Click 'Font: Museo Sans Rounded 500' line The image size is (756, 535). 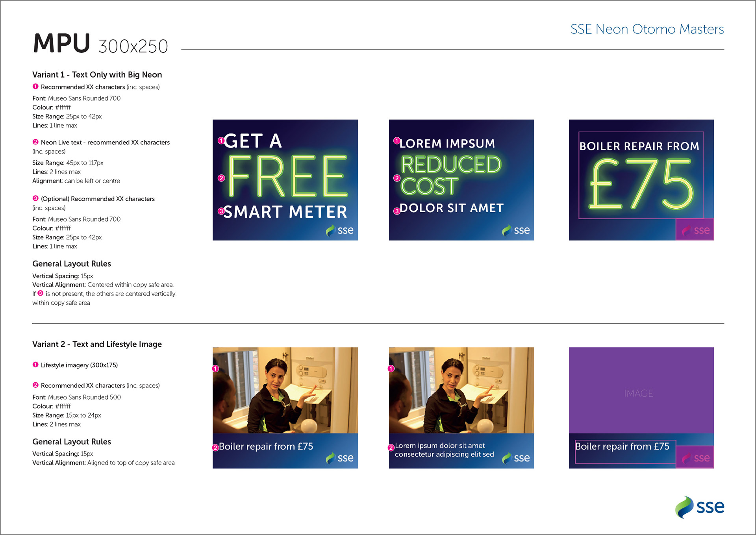click(76, 397)
